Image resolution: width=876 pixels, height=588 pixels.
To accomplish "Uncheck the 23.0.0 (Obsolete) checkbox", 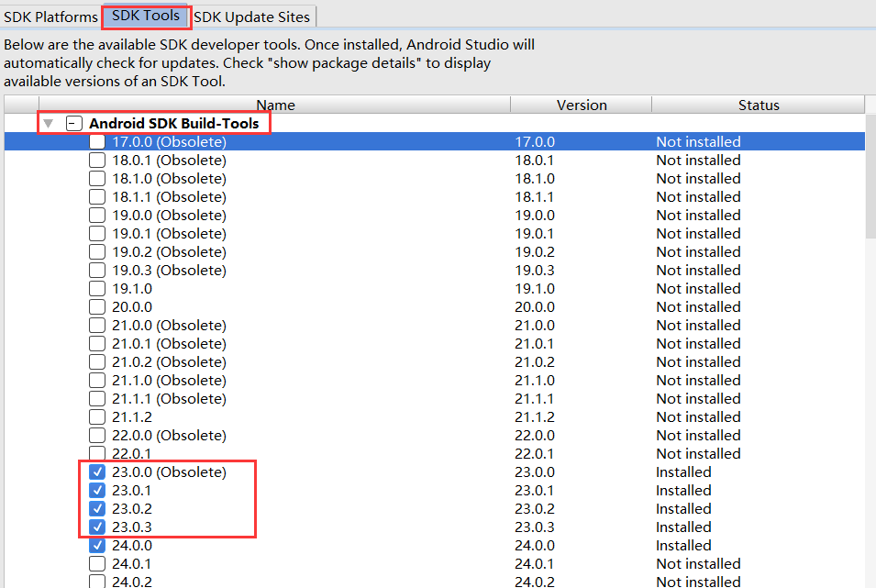I will [97, 472].
